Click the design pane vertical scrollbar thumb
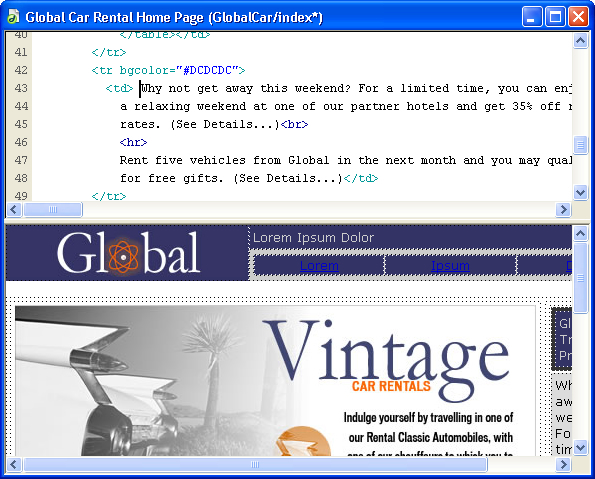Screen dimensions: 595x479 pos(580,278)
